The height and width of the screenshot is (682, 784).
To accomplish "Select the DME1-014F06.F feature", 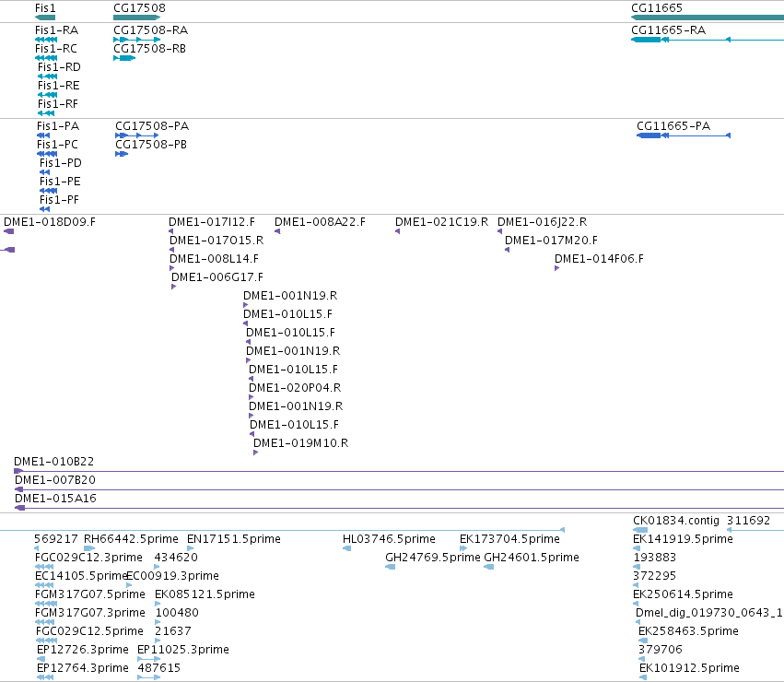I will [599, 259].
